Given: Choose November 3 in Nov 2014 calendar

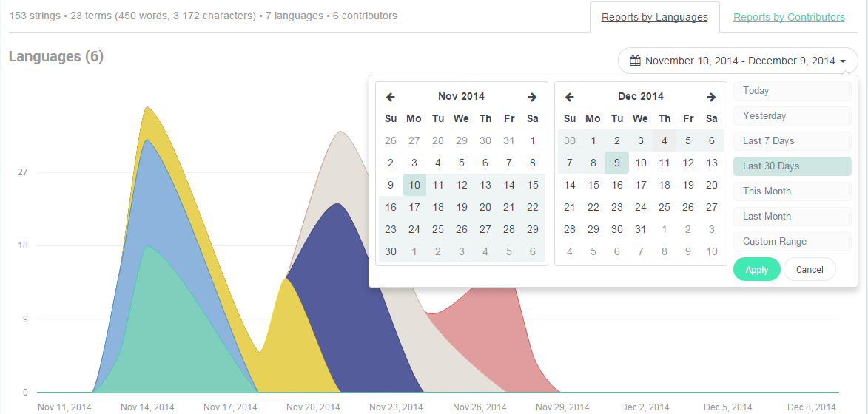Looking at the screenshot, I should [x=414, y=163].
